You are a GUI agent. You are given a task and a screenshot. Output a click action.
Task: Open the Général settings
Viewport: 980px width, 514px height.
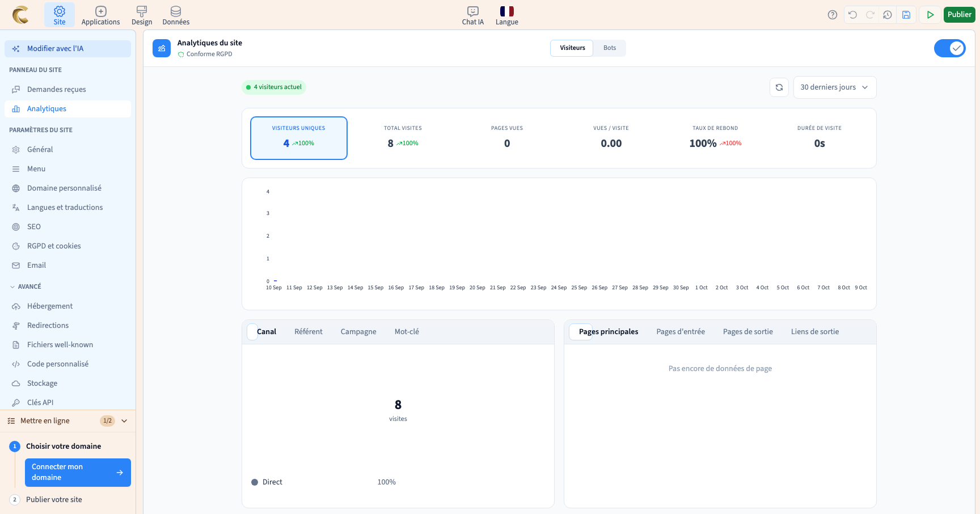pos(67,150)
